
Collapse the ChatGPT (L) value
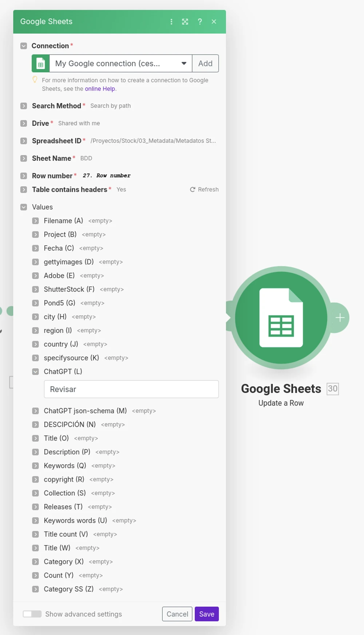(35, 372)
